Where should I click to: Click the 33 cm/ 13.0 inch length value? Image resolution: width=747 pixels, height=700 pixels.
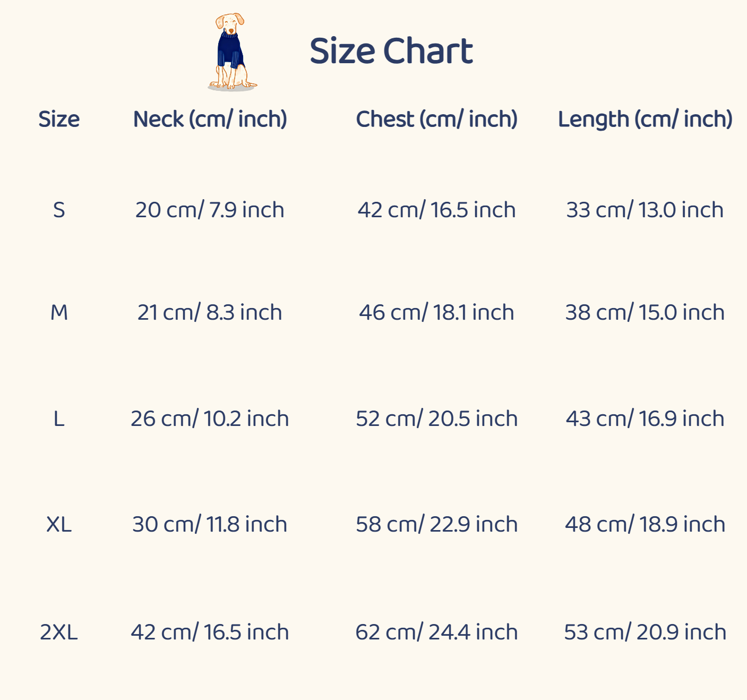tap(645, 210)
